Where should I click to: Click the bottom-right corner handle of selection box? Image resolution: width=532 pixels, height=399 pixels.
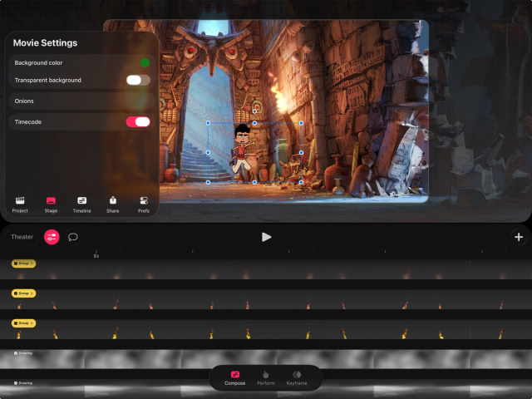coord(301,182)
